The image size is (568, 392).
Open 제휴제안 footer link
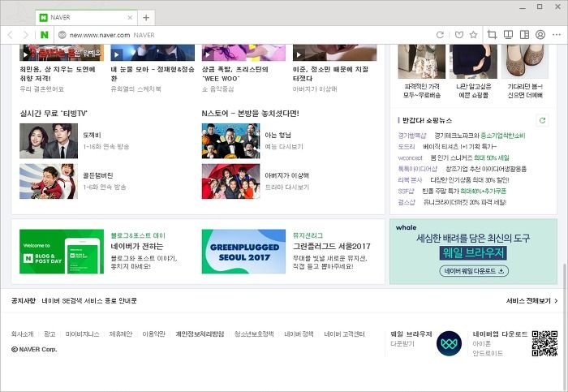click(121, 334)
